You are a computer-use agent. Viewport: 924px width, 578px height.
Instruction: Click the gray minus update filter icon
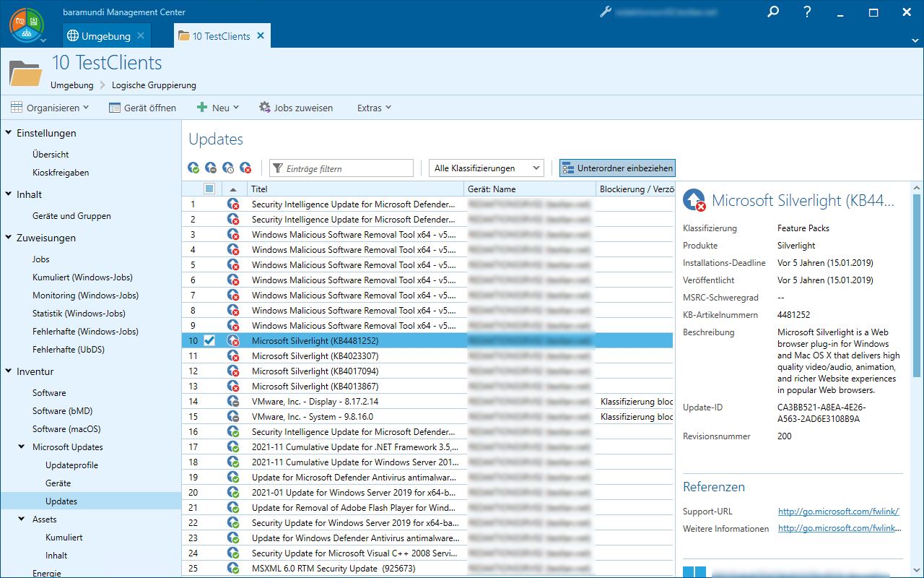211,168
